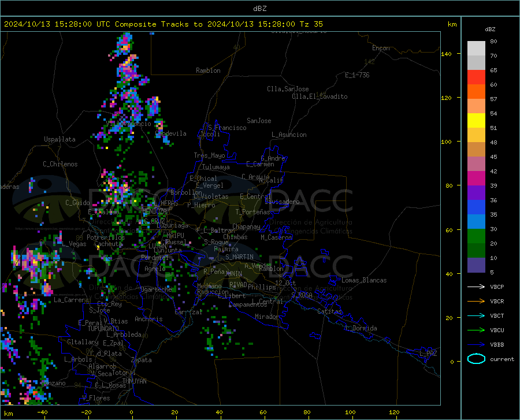Click the dBZ title at top
The width and height of the screenshot is (520, 420).
(x=259, y=9)
